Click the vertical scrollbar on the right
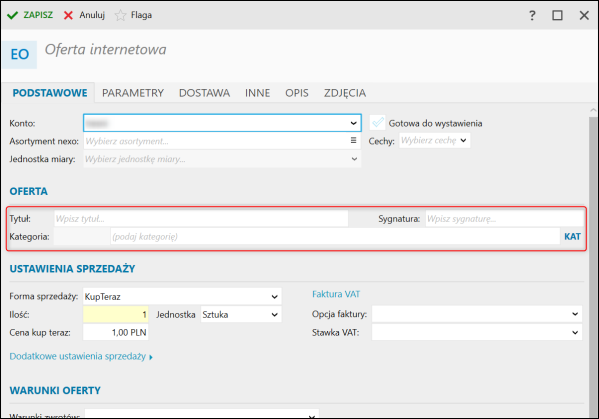The height and width of the screenshot is (419, 599). point(593,264)
